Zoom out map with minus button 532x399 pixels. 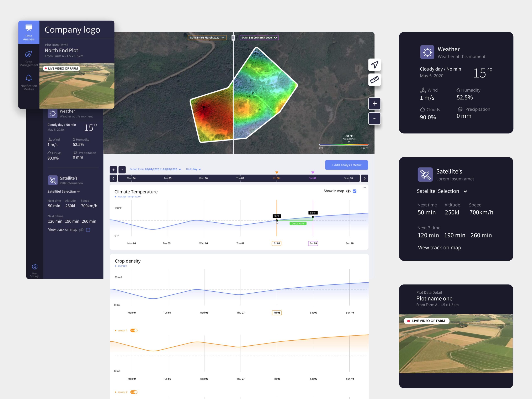click(x=374, y=119)
